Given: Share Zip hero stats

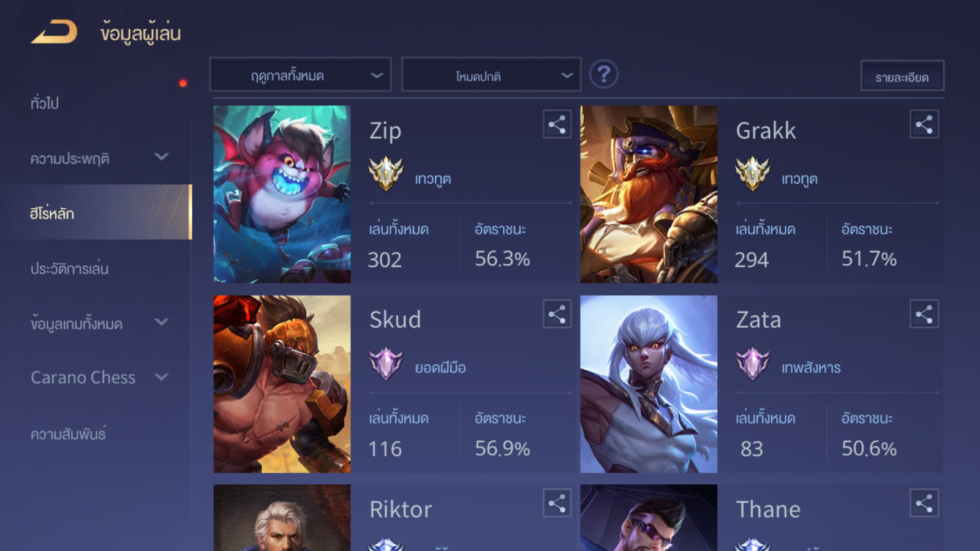Looking at the screenshot, I should (x=557, y=125).
